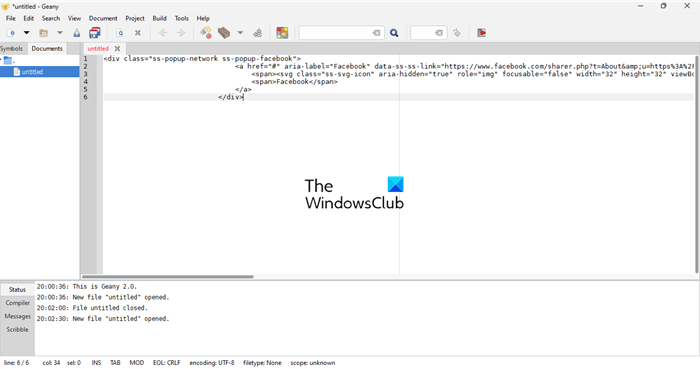
Task: Clear the search field text
Action: (376, 33)
